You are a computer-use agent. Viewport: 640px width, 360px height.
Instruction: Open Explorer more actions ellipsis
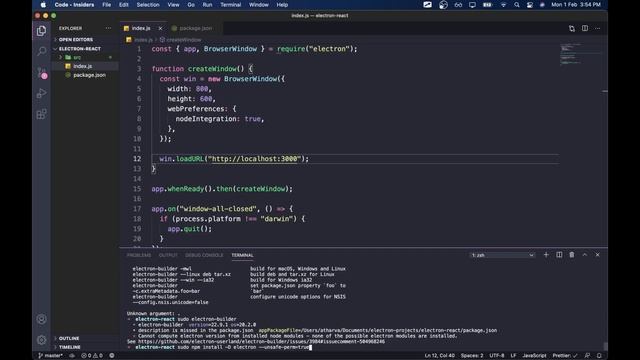click(108, 28)
